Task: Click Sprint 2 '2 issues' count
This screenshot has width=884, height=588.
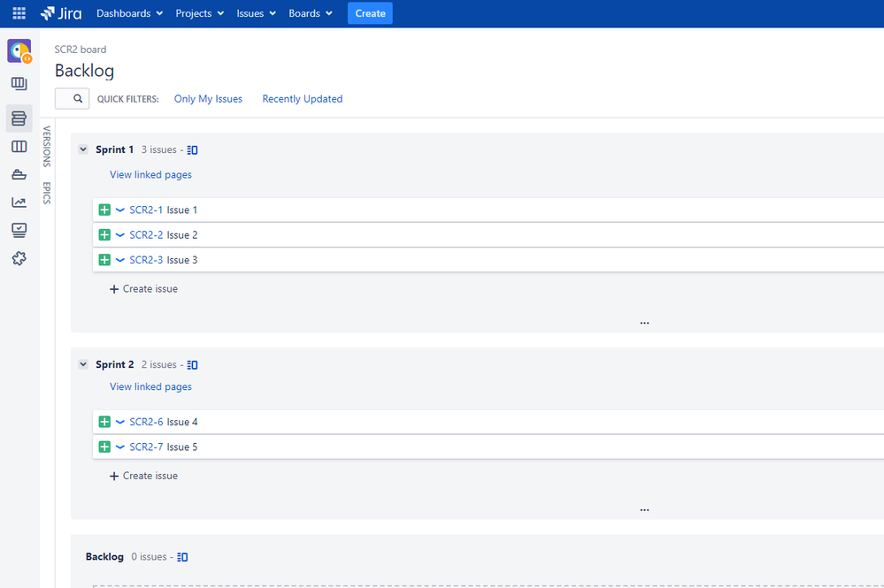Action: (x=159, y=364)
